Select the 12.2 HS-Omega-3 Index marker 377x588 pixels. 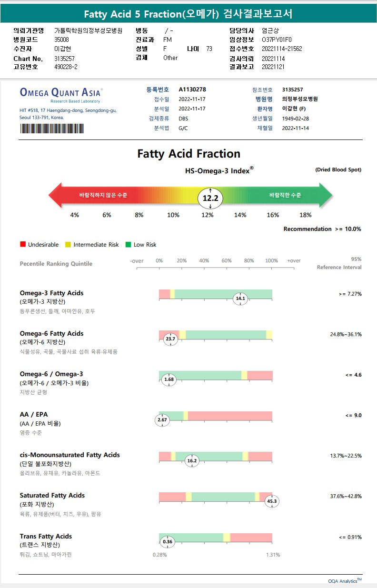point(210,198)
